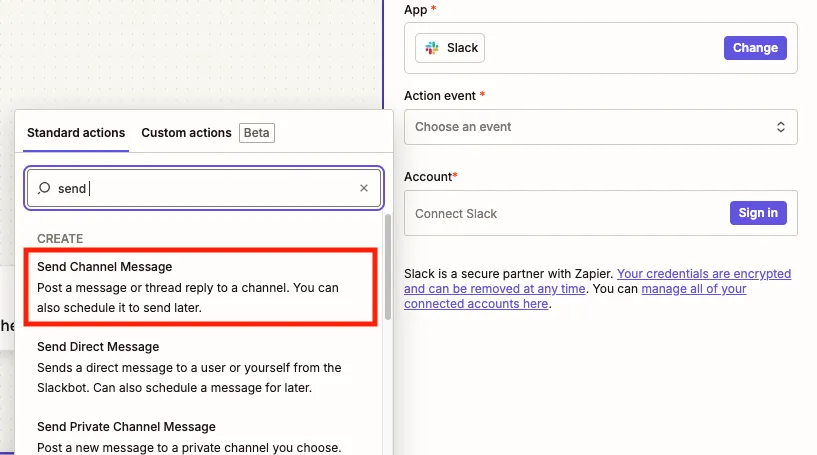Click the search magnifier icon
The width and height of the screenshot is (817, 455).
tap(44, 188)
